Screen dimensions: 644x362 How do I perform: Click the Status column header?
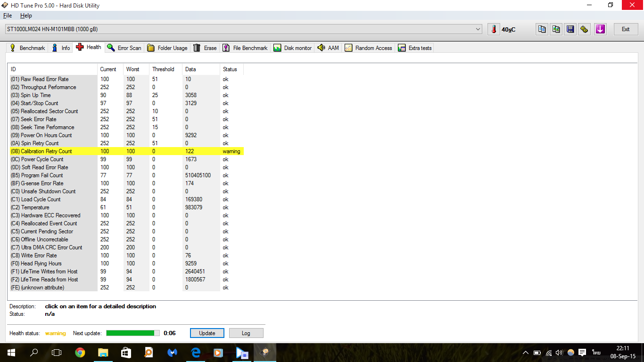click(x=231, y=69)
